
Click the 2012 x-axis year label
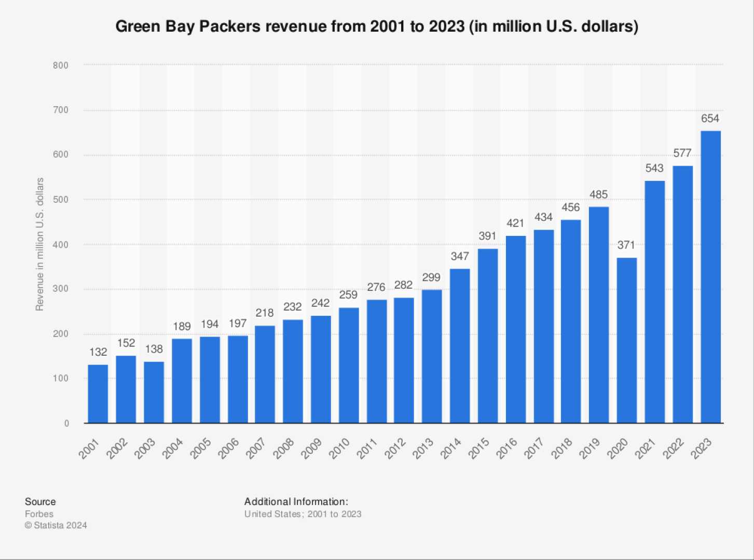pyautogui.click(x=395, y=448)
